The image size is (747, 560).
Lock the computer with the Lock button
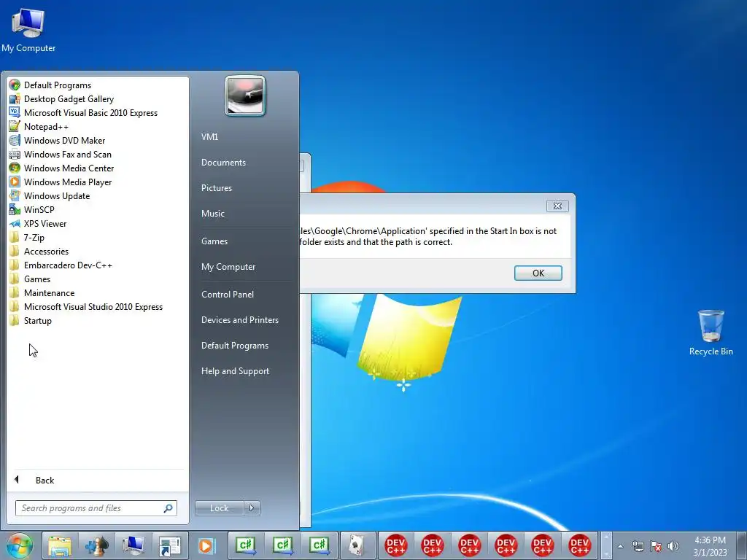219,508
